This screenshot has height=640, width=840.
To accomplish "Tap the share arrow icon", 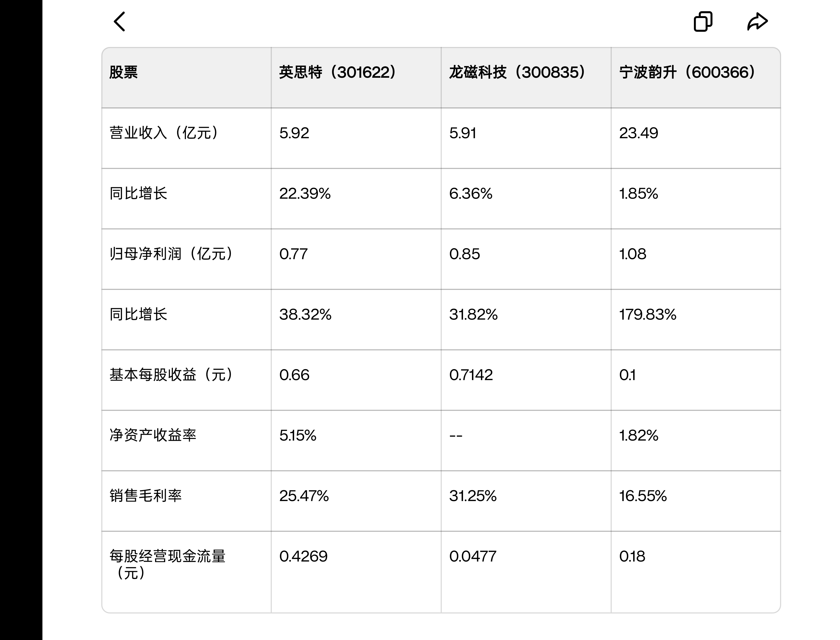I will pos(757,21).
